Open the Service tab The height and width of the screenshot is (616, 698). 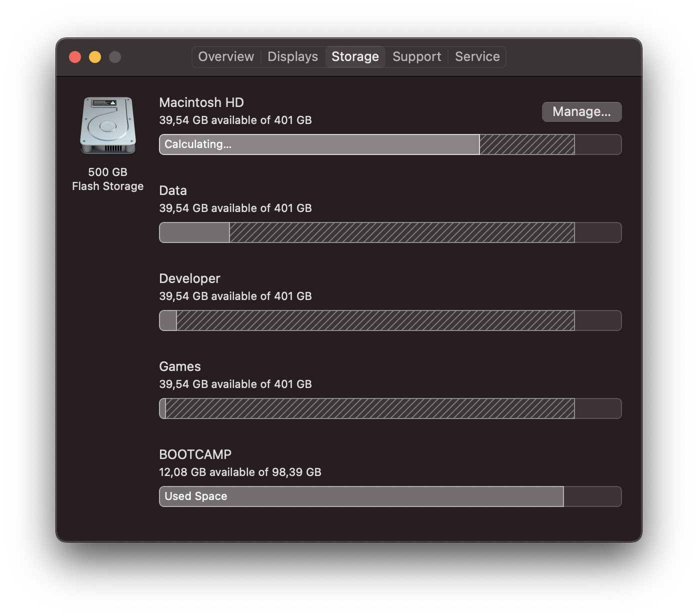[x=477, y=56]
